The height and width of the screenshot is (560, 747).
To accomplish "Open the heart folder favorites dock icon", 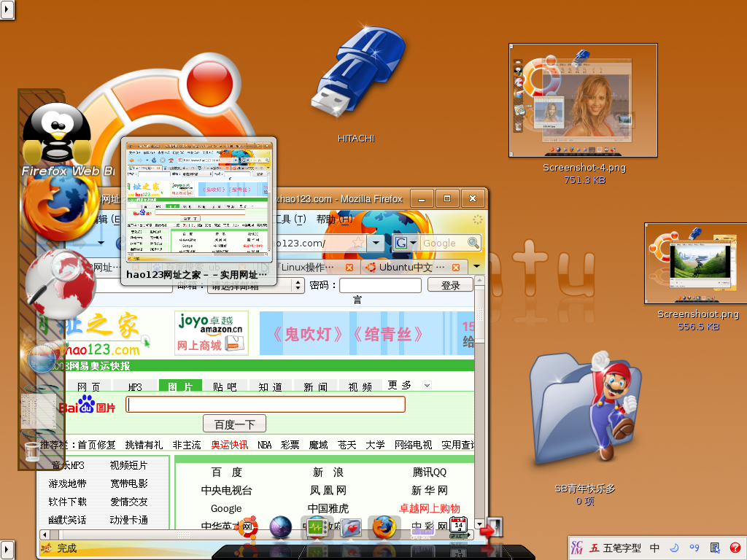I will tap(351, 528).
